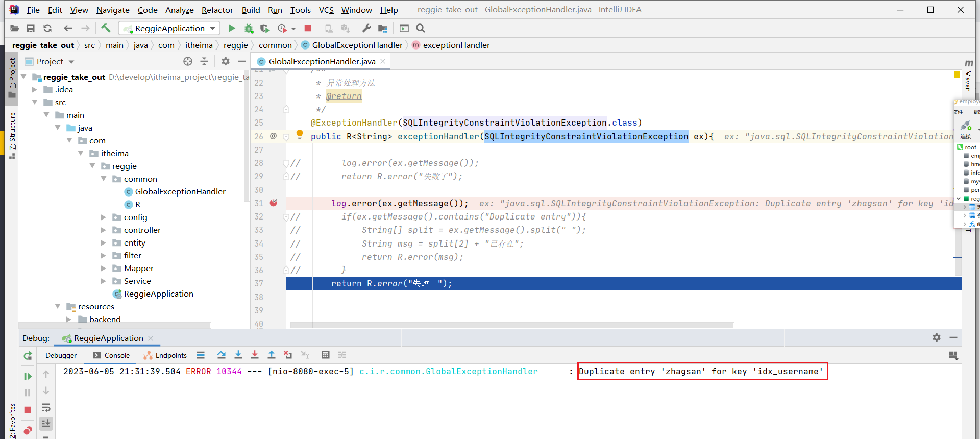Toggle scroll to end in the console
Screen dimensions: 980x439
pos(46,423)
